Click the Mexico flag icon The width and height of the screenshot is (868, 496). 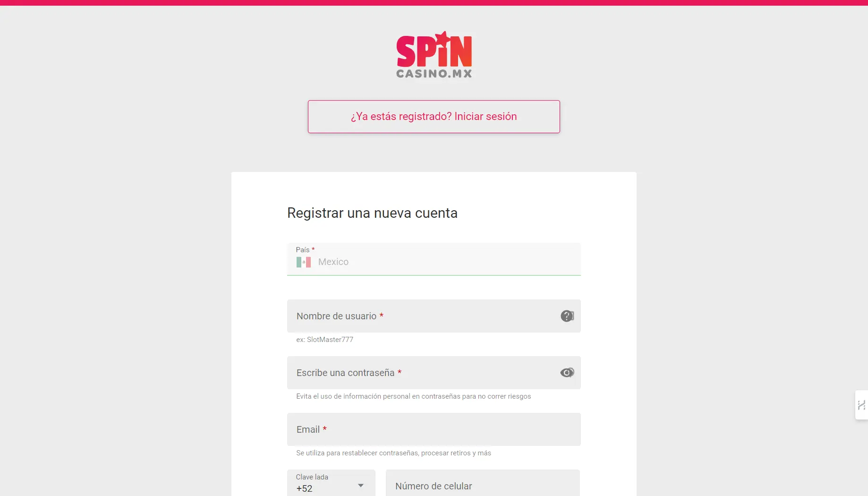(303, 262)
